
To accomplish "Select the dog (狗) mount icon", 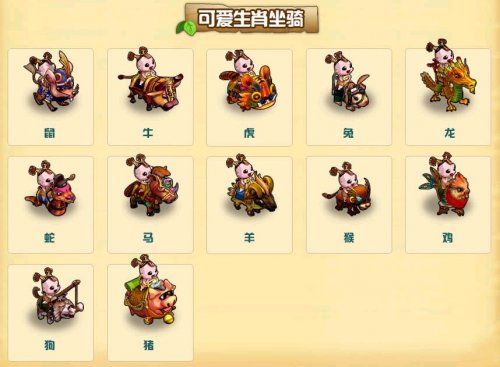I will coord(58,296).
